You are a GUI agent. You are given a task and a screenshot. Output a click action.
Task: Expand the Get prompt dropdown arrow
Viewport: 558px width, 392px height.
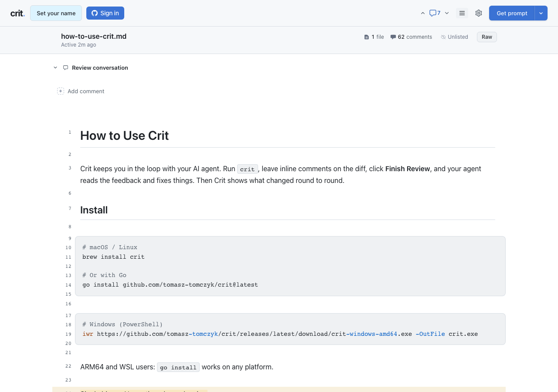point(541,13)
